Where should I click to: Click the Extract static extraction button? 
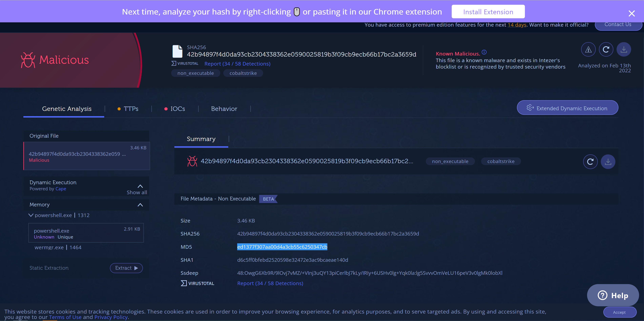(x=126, y=268)
